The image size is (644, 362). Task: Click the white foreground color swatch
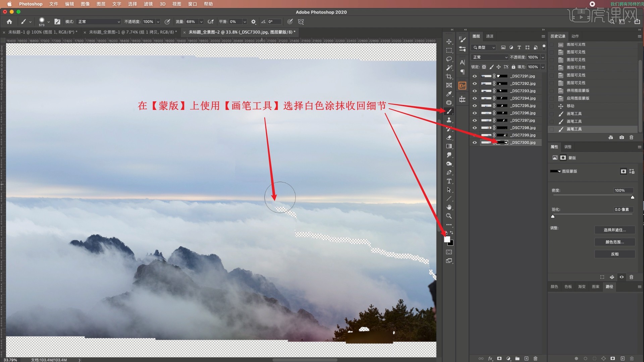447,239
